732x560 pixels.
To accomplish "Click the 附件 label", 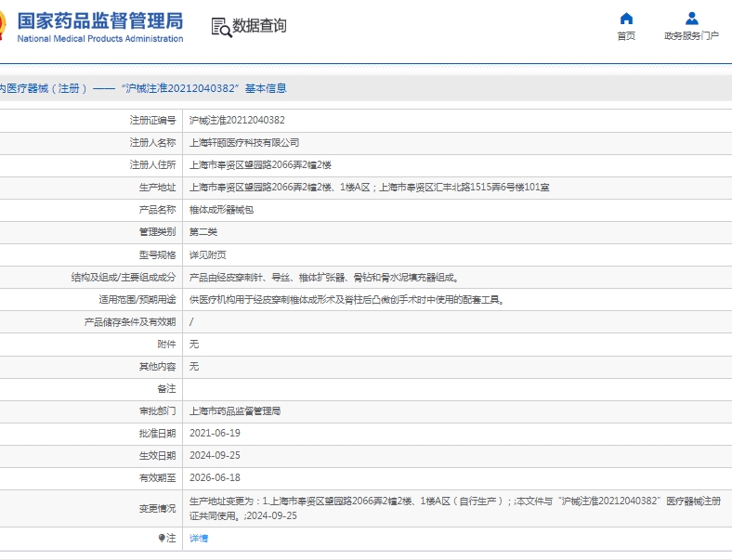I will (166, 345).
